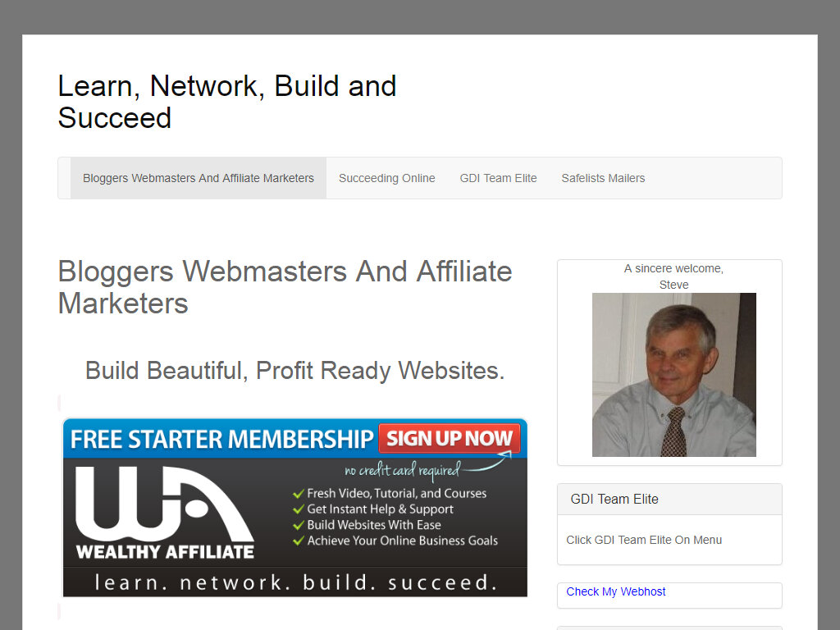The height and width of the screenshot is (630, 840).
Task: Open the Succeeding Online menu item
Action: coord(387,178)
